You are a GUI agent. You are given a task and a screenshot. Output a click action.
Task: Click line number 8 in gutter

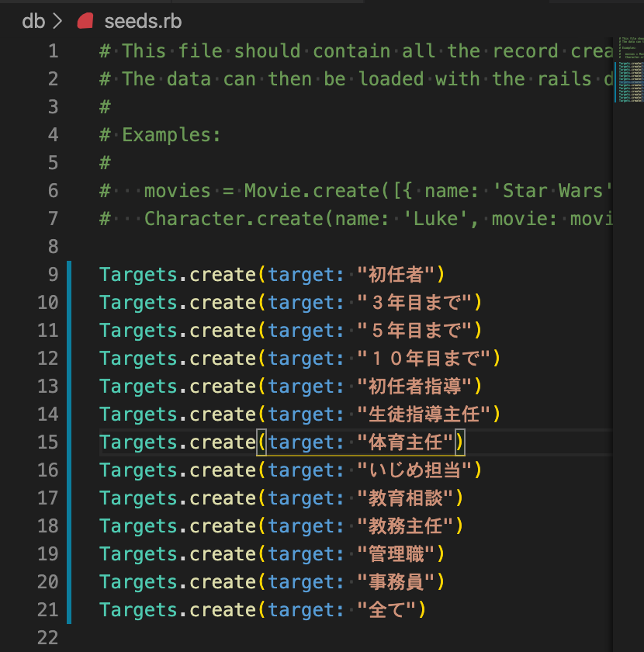point(53,247)
